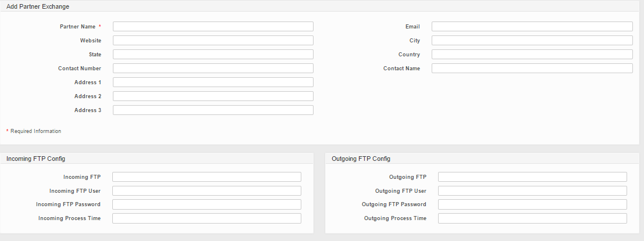
Task: Focus the Outgoing FTP Password box
Action: [x=532, y=204]
